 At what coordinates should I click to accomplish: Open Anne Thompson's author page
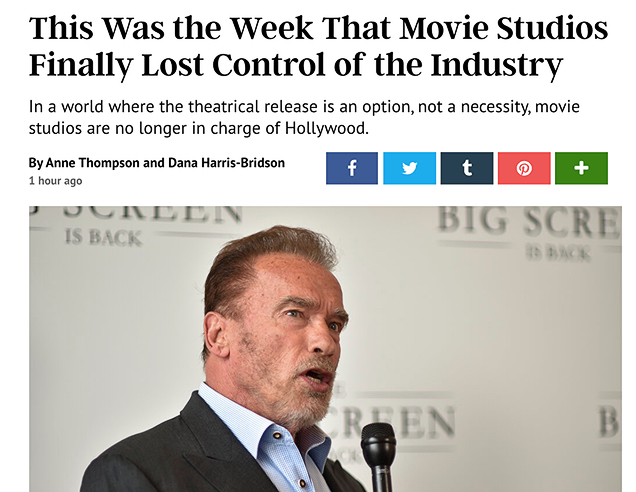coord(92,163)
